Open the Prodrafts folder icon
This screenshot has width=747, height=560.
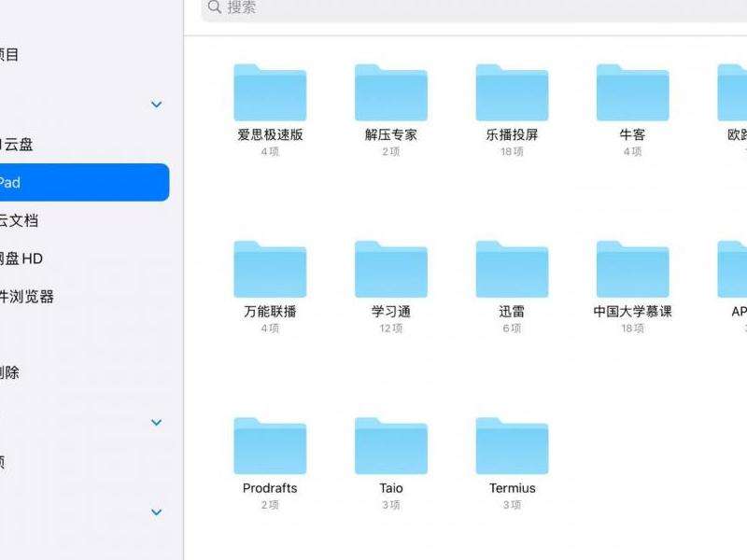coord(270,446)
